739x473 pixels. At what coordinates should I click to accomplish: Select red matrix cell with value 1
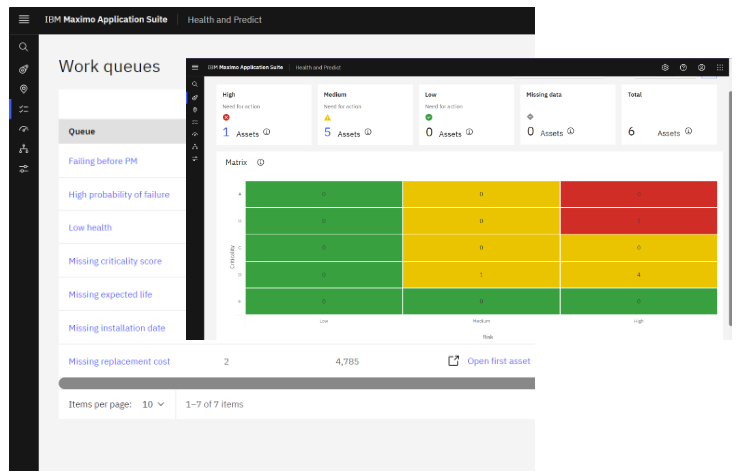[639, 221]
